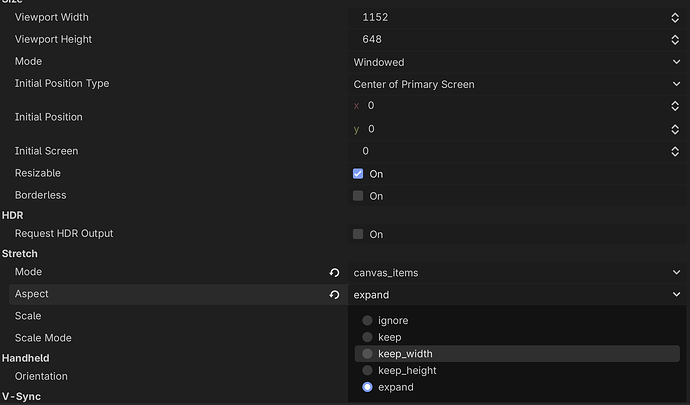Click the Initial Position Type label

click(62, 83)
